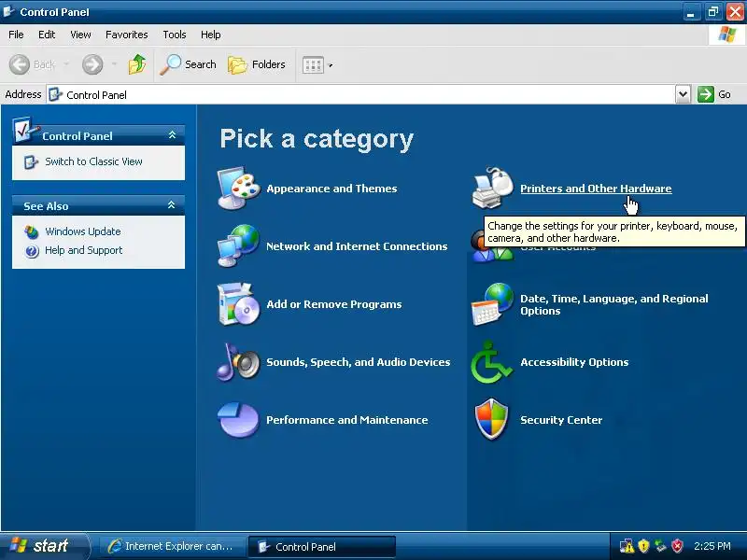Open the View menu
This screenshot has width=747, height=560.
point(80,35)
